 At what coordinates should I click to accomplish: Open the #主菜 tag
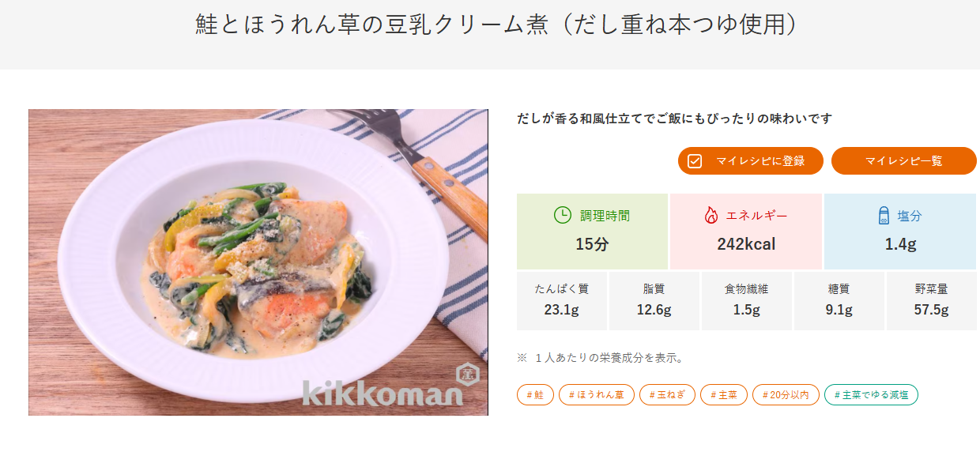(x=723, y=395)
